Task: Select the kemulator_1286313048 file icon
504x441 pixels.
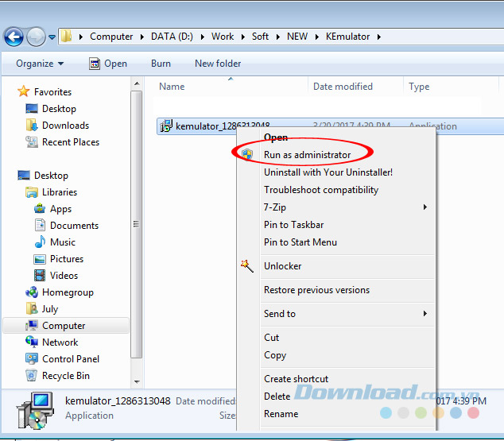Action: [166, 126]
